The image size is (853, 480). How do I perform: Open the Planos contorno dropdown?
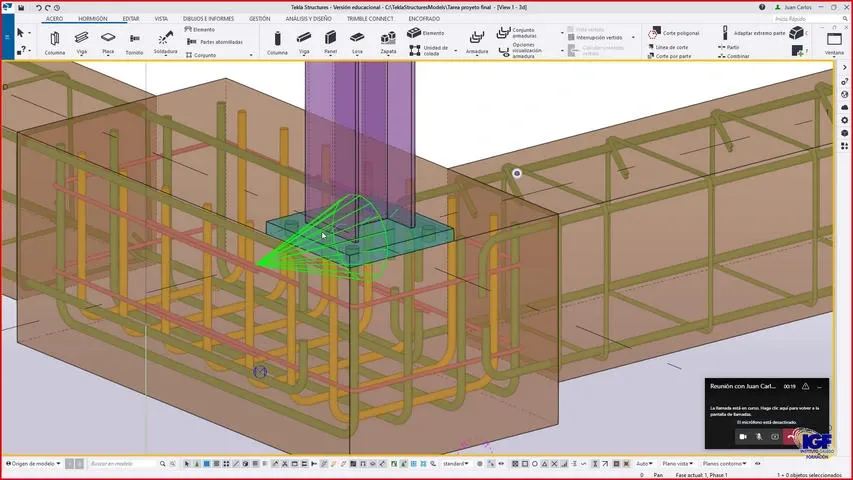click(x=724, y=464)
